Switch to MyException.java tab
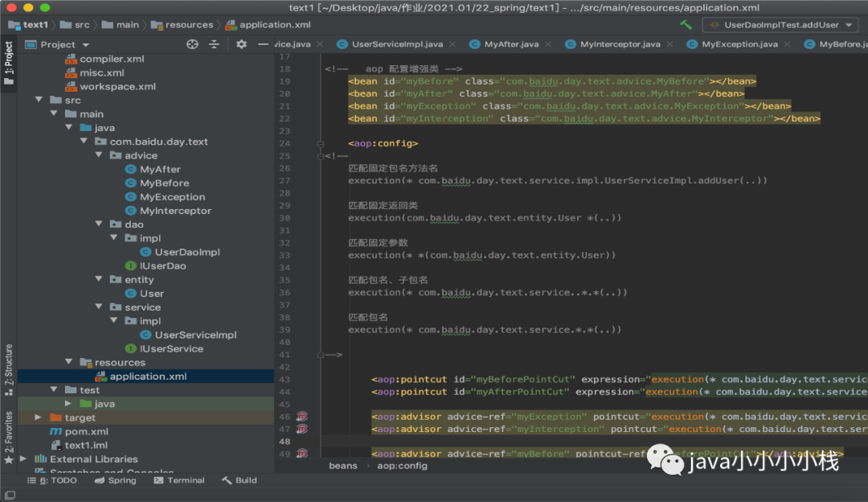Viewport: 868px width, 502px height. pos(739,44)
